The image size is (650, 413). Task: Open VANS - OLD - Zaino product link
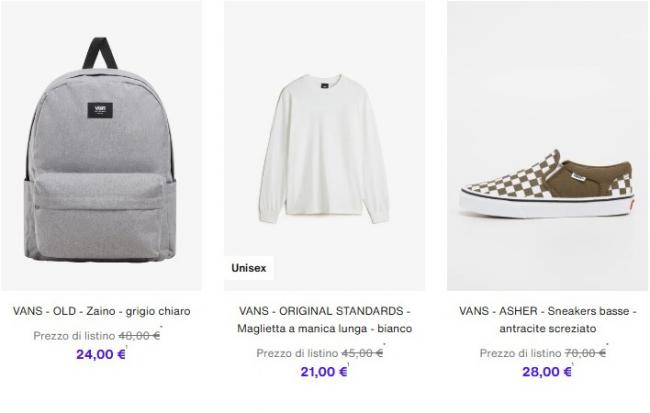102,311
